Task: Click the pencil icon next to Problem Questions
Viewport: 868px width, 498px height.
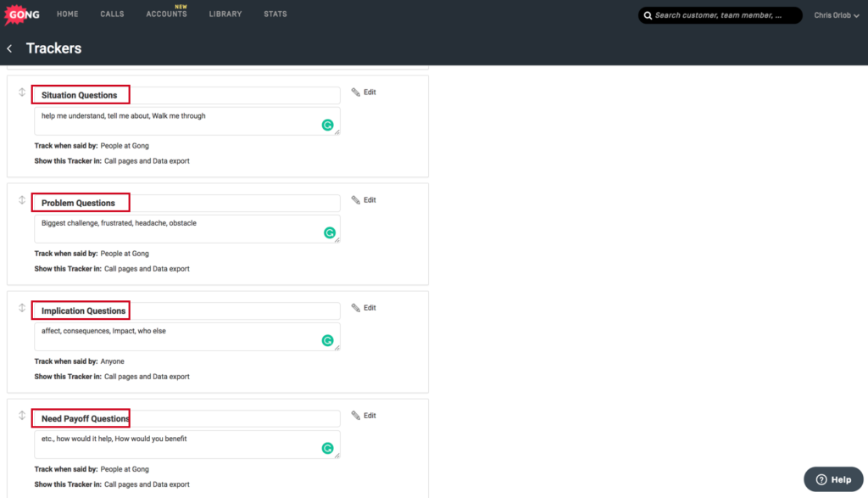Action: tap(355, 199)
